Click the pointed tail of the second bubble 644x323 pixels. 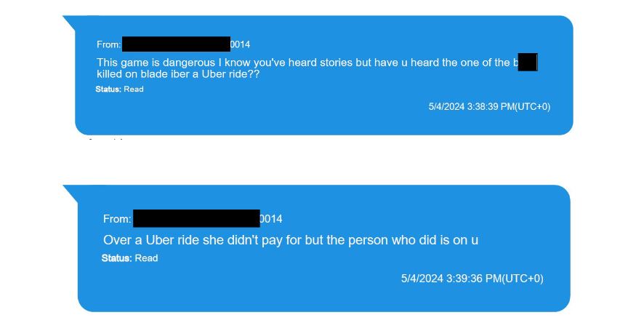click(71, 192)
